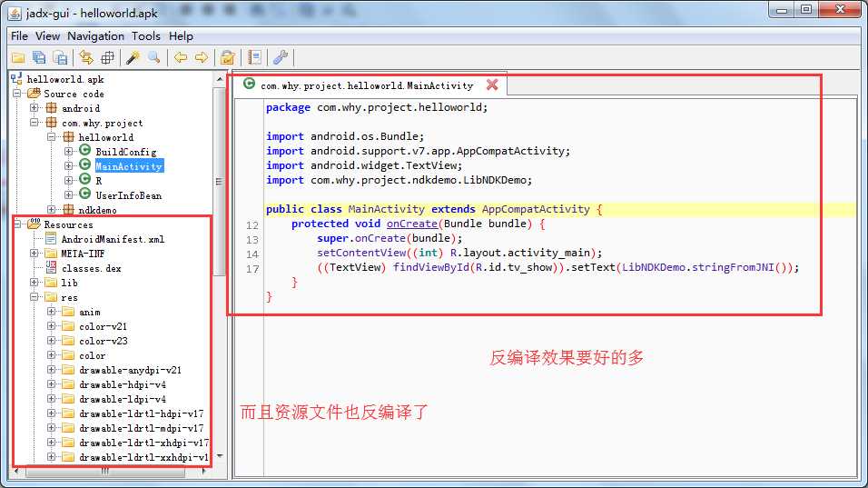
Task: Expand the BuildConfig class node
Action: (69, 151)
